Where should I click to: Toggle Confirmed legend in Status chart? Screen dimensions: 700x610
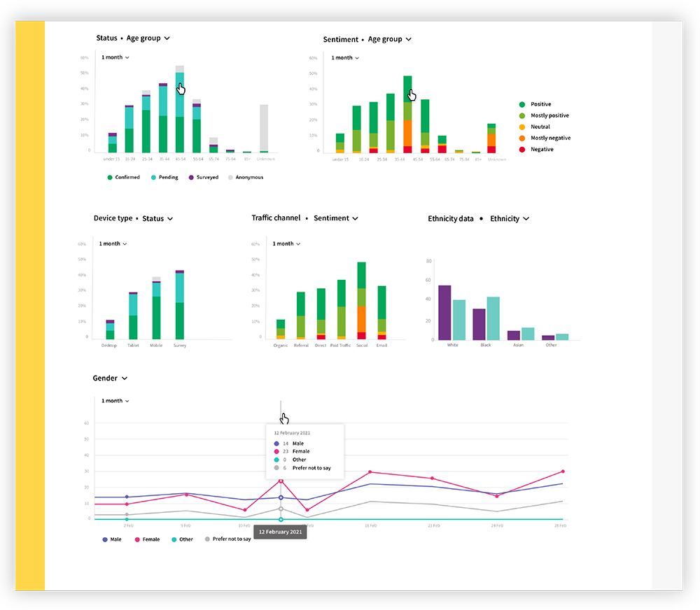point(124,177)
